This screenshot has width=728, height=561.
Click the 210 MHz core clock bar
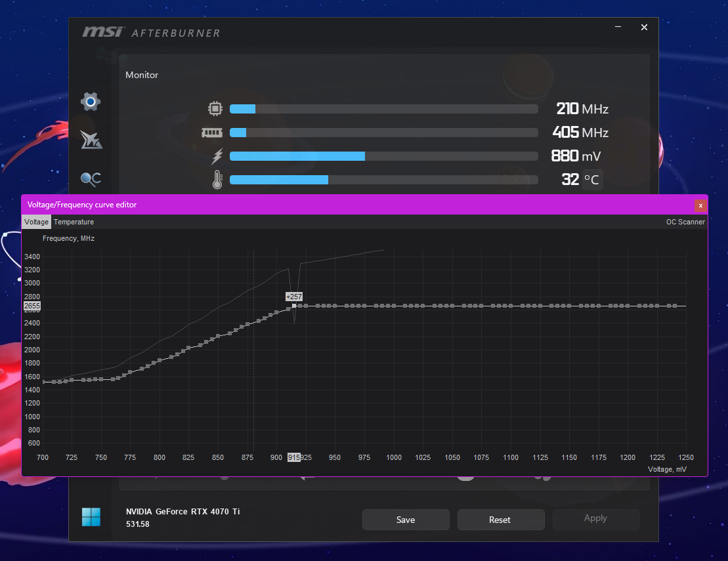(x=383, y=109)
